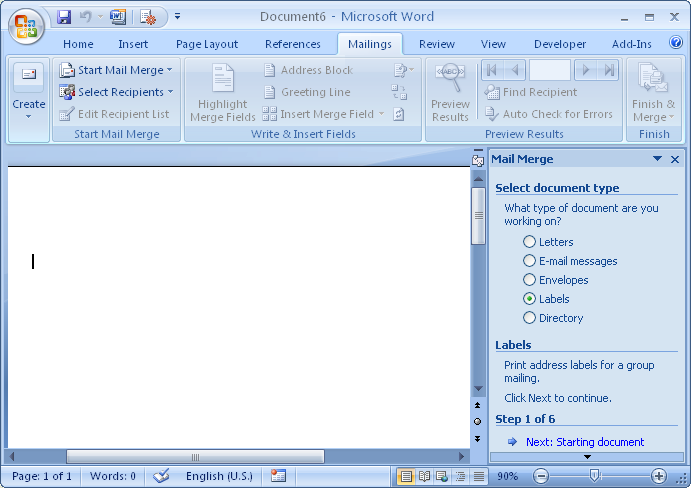
Task: Open the Start Mail Merge dropdown
Action: point(115,70)
